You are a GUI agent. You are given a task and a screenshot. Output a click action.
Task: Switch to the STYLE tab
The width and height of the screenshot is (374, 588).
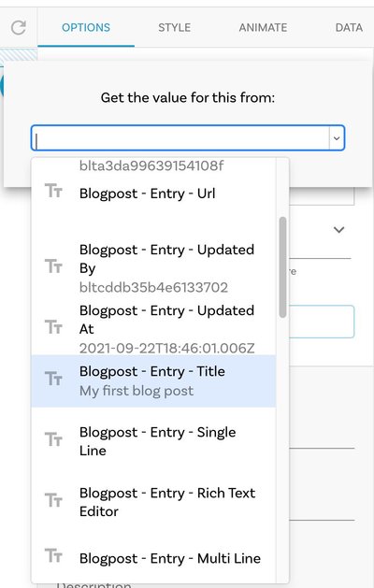[175, 27]
